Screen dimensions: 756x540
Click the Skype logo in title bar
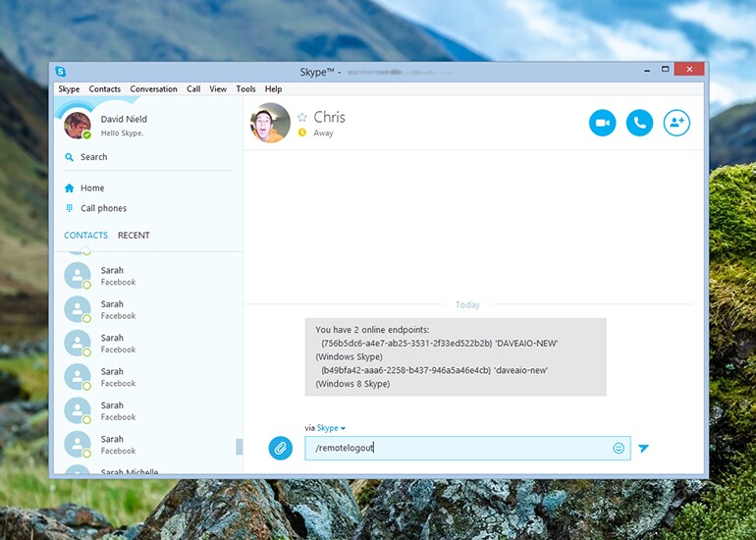[61, 72]
